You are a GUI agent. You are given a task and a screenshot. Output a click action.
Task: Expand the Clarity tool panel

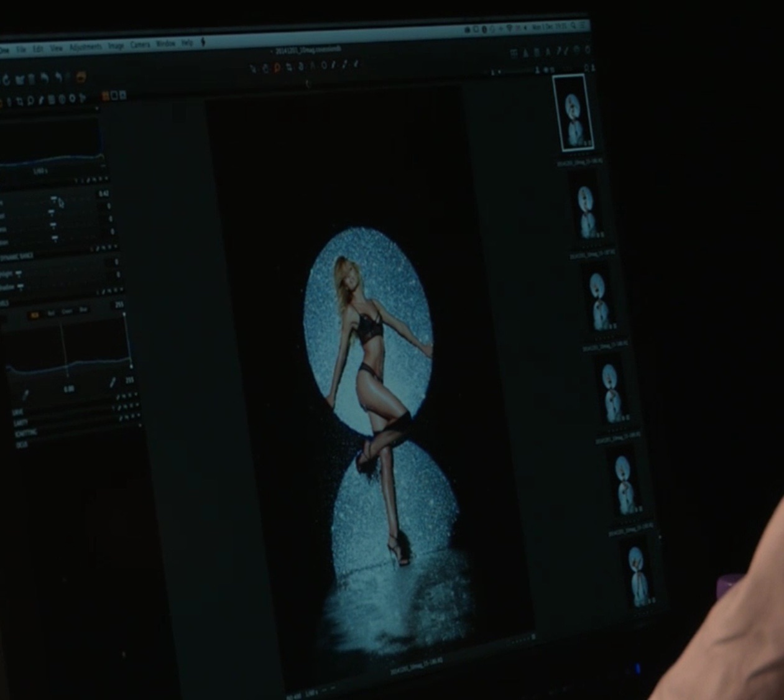(x=20, y=423)
